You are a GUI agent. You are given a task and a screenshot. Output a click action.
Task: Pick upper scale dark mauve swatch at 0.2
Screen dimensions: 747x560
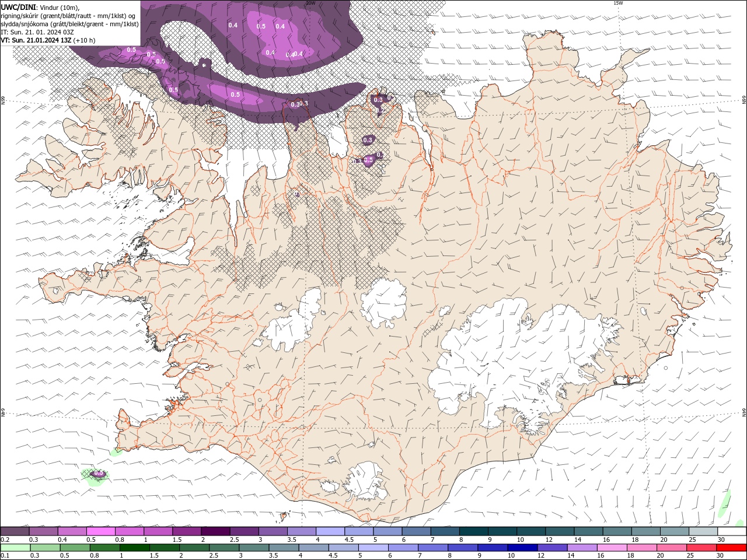pyautogui.click(x=15, y=531)
